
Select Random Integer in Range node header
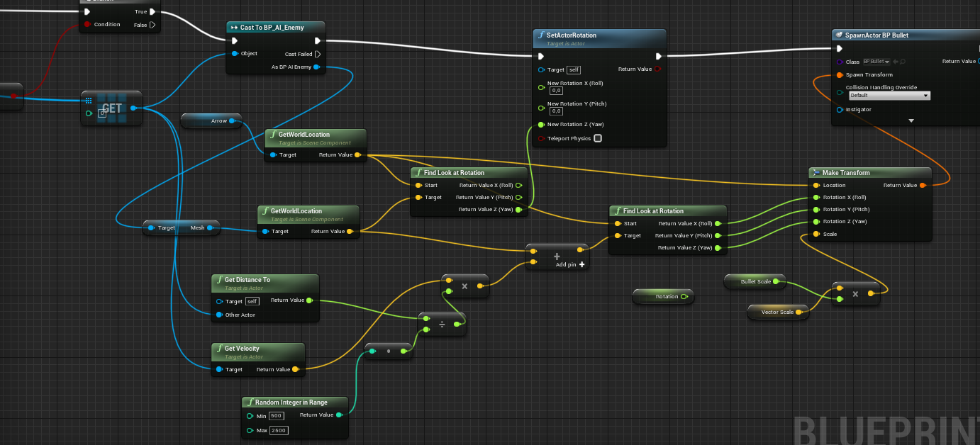click(x=295, y=402)
